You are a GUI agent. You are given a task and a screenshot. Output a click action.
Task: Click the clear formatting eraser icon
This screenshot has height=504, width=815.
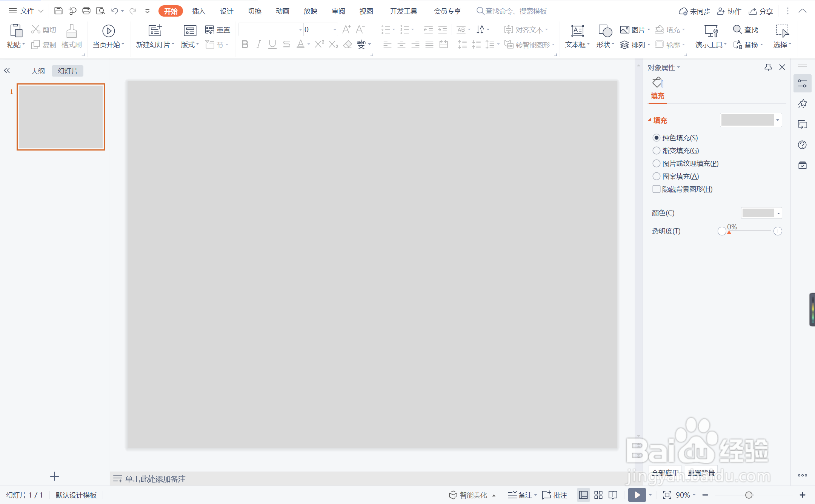tap(348, 45)
